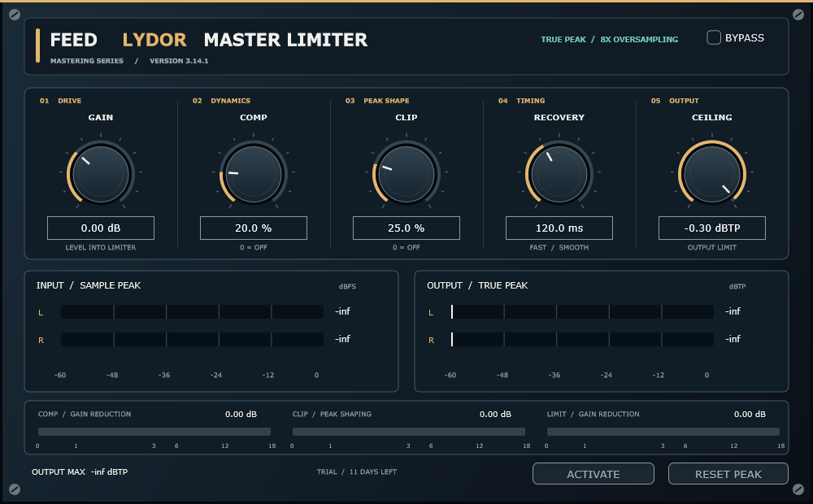813x504 pixels.
Task: Click the 02 DYNAMICS section label
Action: coord(221,101)
